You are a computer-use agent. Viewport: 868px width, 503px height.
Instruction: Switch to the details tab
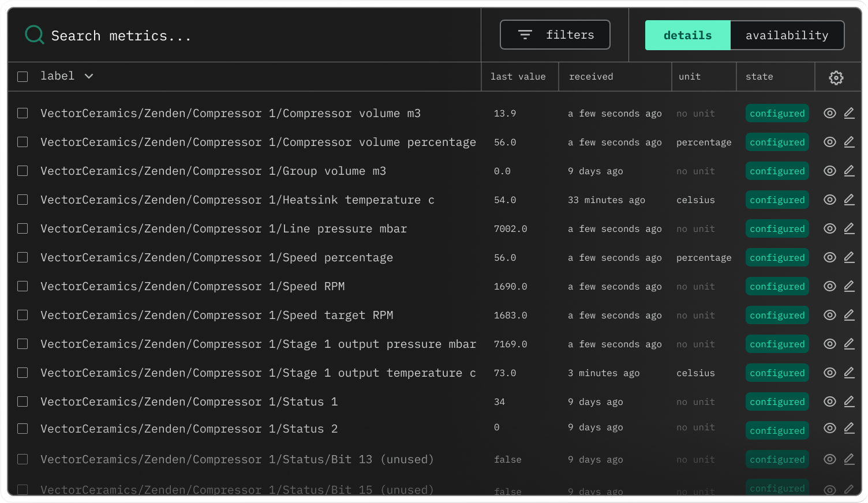(x=687, y=35)
